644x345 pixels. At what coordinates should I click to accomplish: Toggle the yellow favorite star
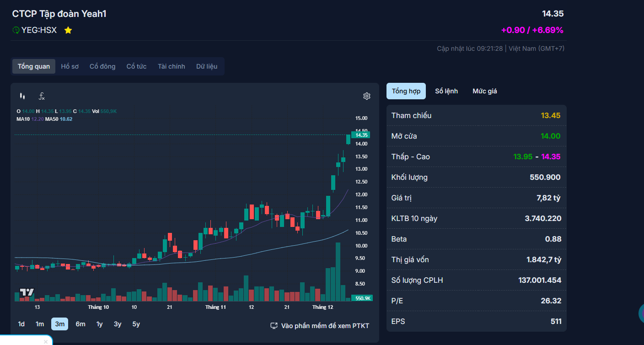(68, 30)
